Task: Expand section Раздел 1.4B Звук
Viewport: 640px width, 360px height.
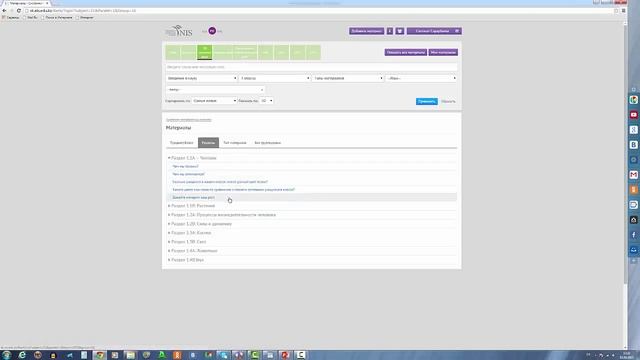Action: 186,260
